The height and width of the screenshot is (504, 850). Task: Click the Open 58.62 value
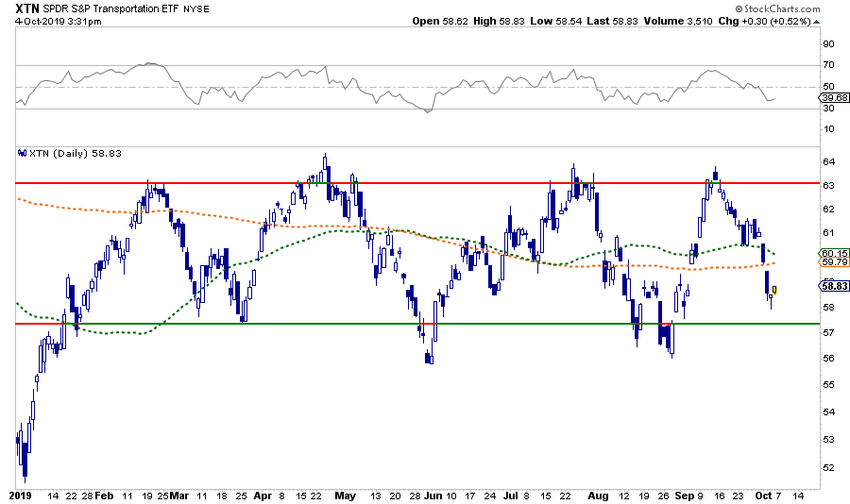[x=439, y=21]
